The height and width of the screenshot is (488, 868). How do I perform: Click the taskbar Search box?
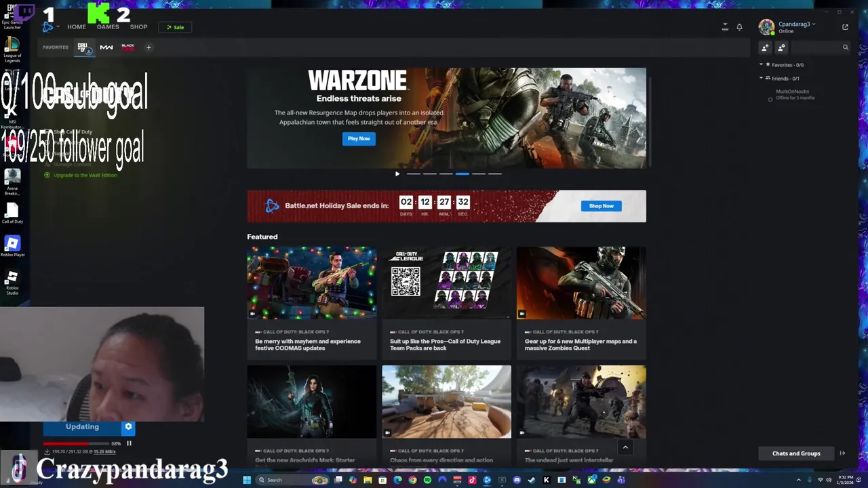293,480
